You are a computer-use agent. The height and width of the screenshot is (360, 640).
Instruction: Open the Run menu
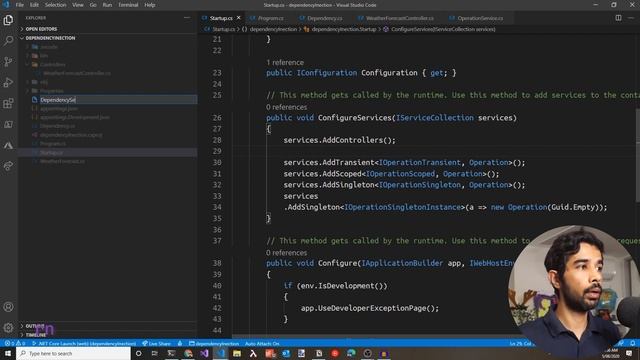tap(107, 5)
